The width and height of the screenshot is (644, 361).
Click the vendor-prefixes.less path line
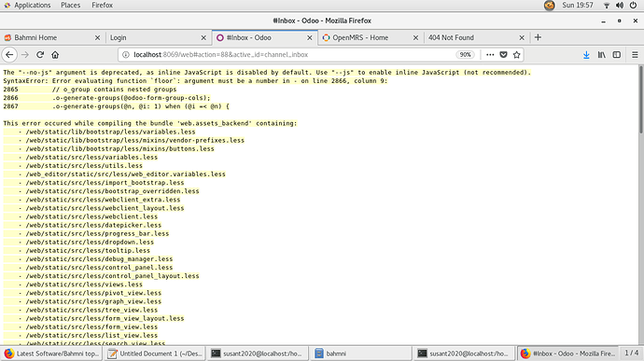[x=135, y=141]
